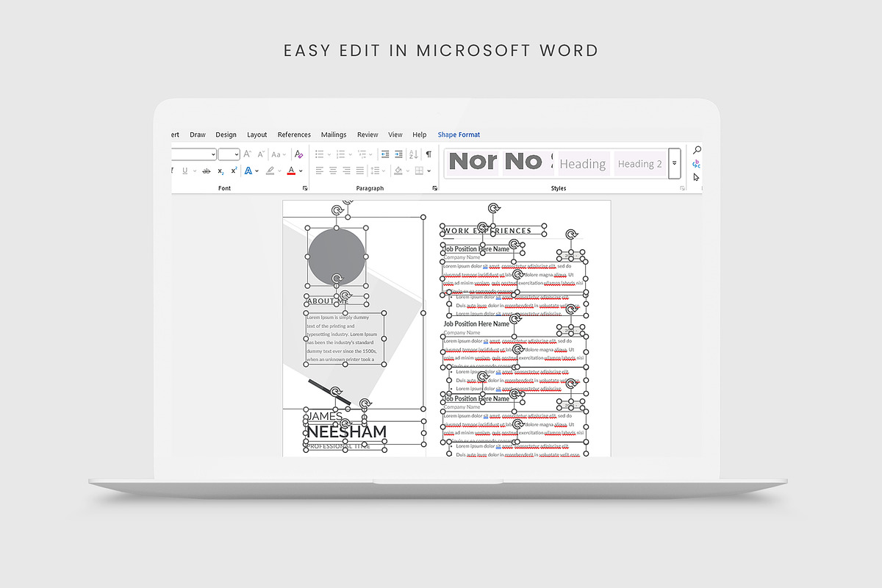Expand borders dropdown arrow
The height and width of the screenshot is (588, 882).
429,171
